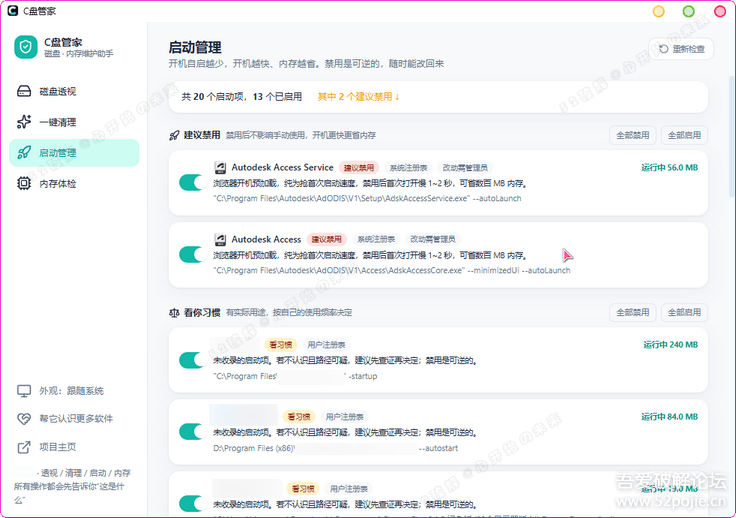This screenshot has width=736, height=518.
Task: Click 用户注册表 tag on the 84.0 MB item
Action: tap(345, 417)
